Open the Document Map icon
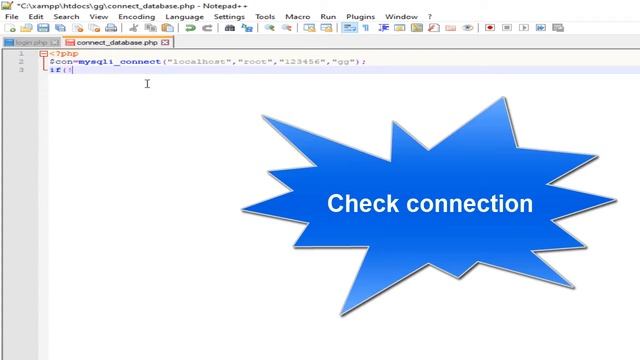This screenshot has height=360, width=640. coord(417,28)
